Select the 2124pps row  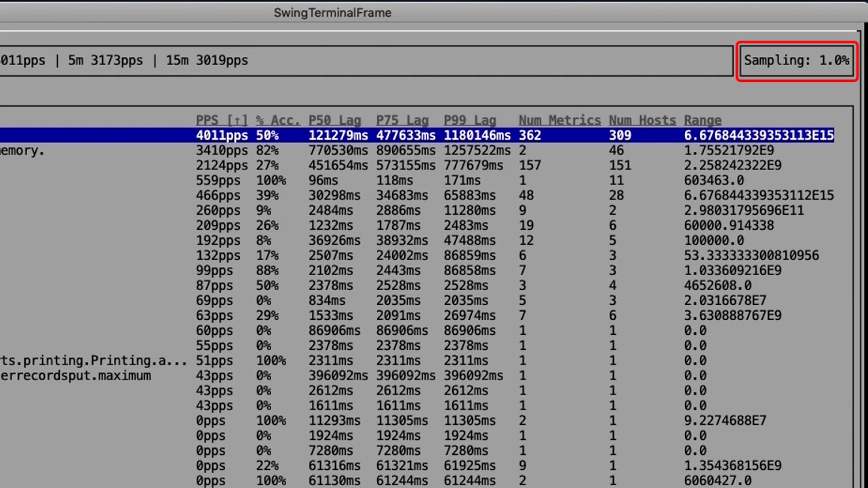417,165
